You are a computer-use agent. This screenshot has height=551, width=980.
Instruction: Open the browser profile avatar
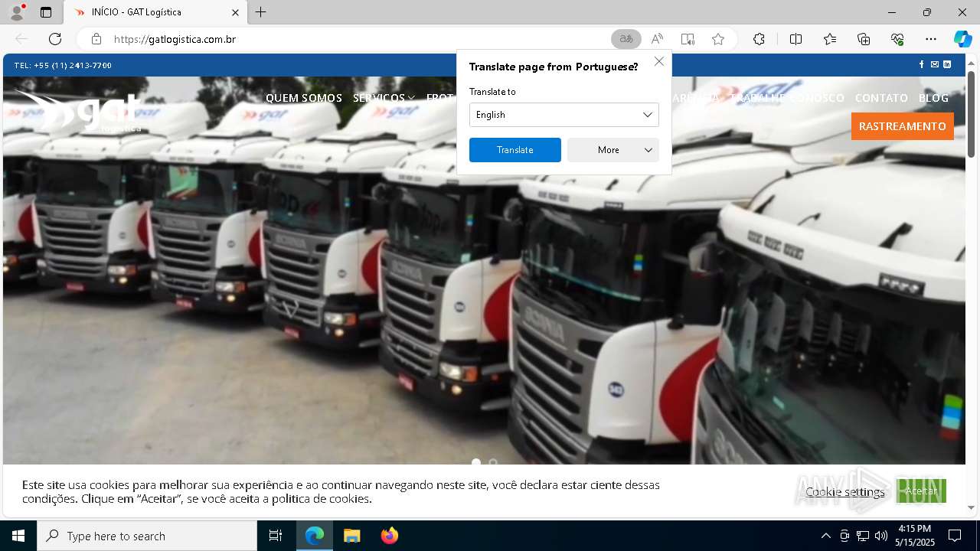(x=16, y=12)
